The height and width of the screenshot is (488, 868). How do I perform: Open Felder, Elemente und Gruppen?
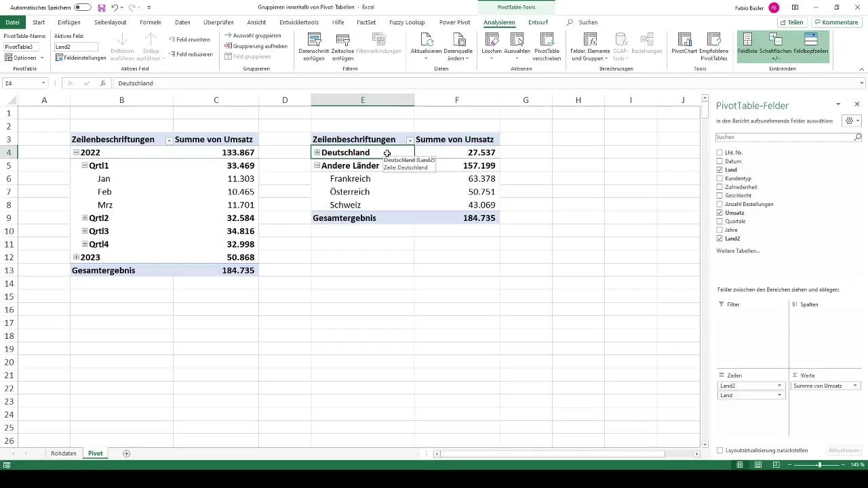(x=590, y=47)
